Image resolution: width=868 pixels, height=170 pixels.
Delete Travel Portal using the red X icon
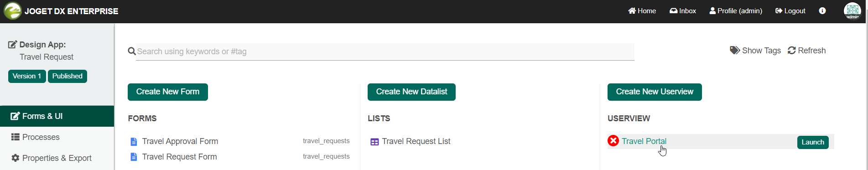[x=613, y=141]
